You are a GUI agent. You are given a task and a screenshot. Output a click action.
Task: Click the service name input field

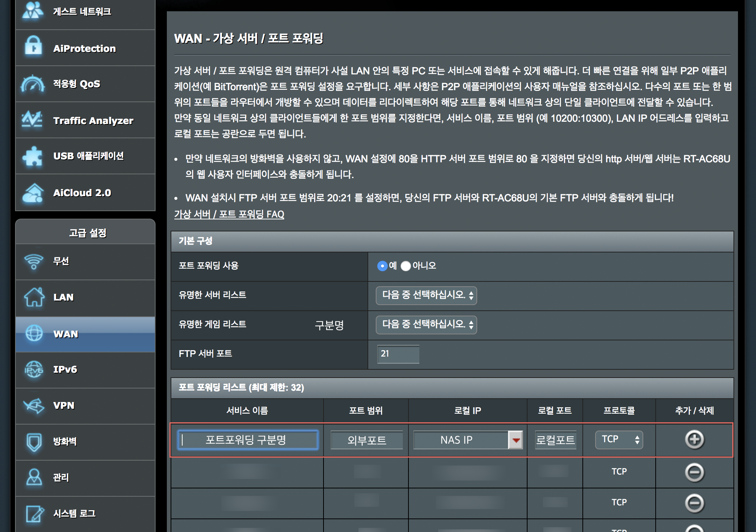pos(248,440)
